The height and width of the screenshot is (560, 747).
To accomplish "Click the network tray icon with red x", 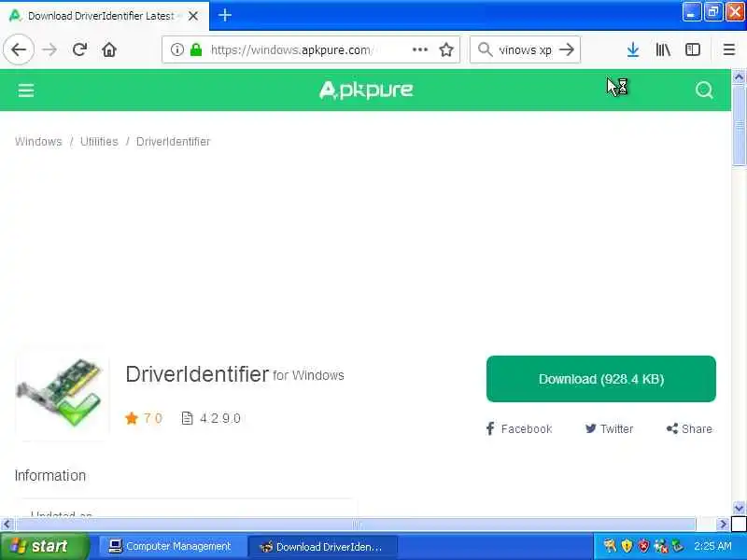I will point(661,546).
